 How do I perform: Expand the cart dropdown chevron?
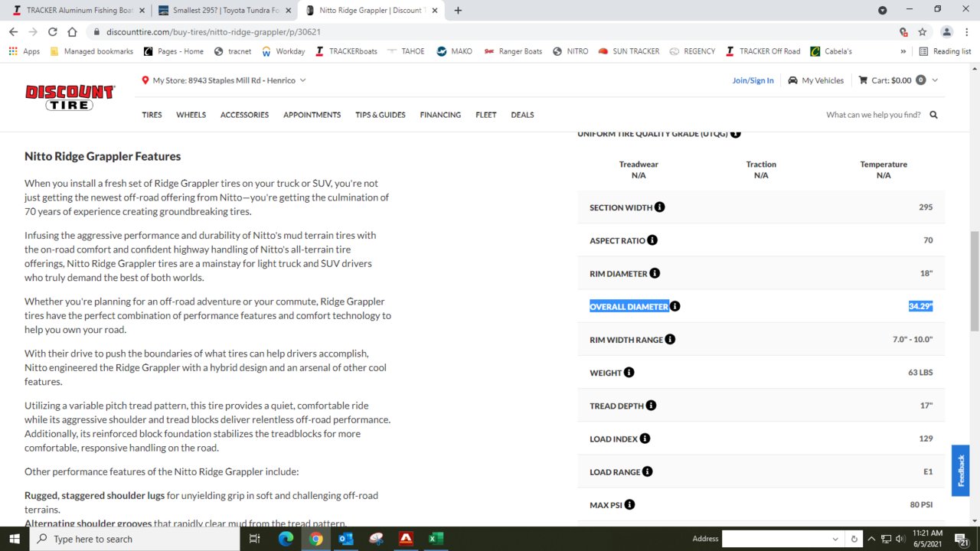point(935,80)
